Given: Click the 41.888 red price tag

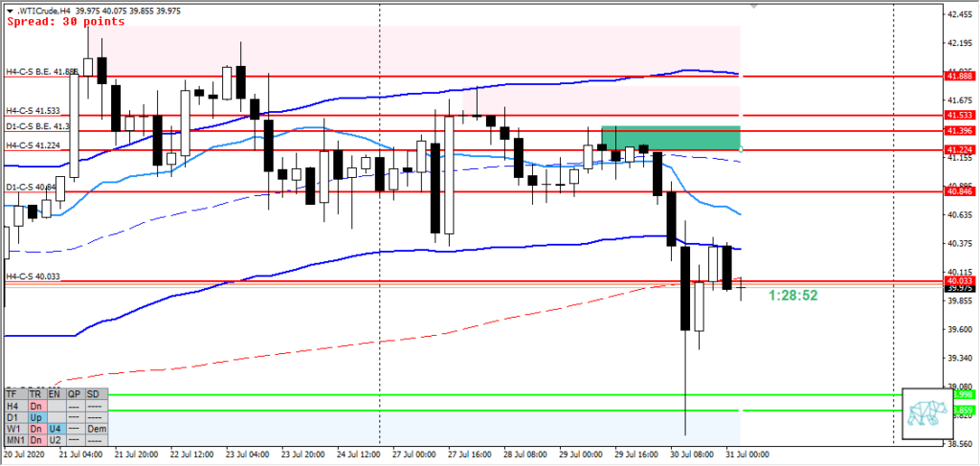Looking at the screenshot, I should (x=958, y=76).
